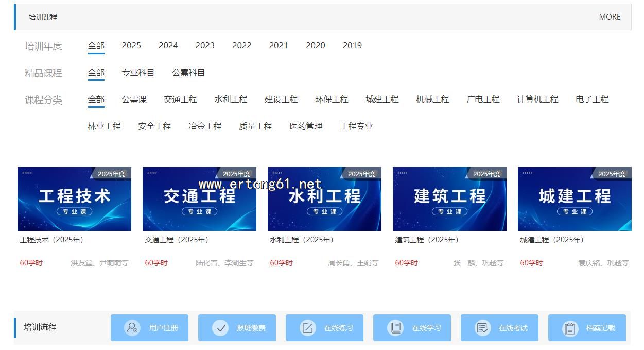Select the 水利工程 category filter

pos(231,99)
